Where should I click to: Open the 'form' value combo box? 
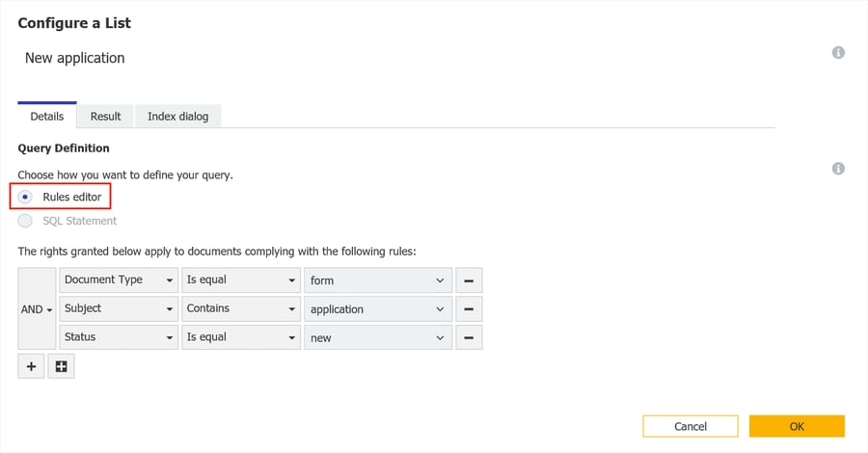377,280
